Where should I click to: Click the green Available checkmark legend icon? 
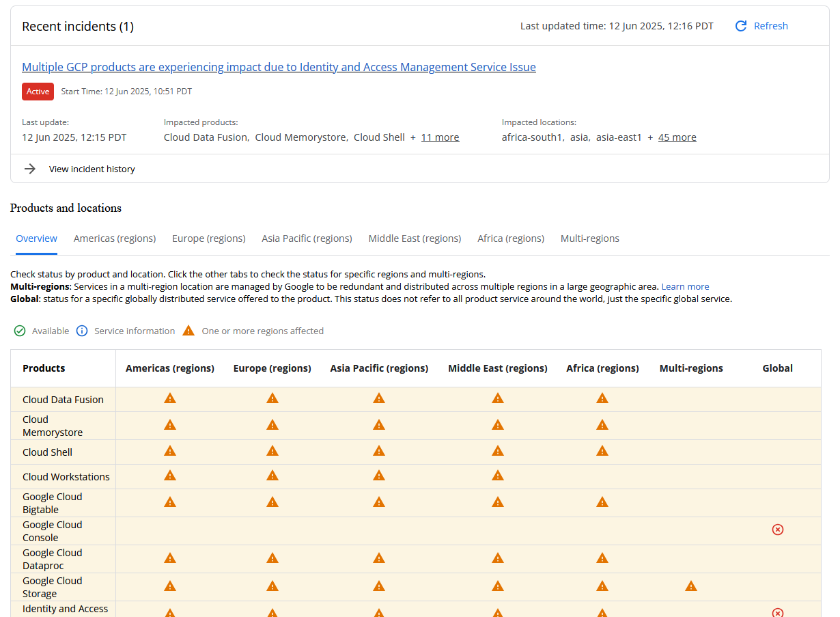[20, 331]
